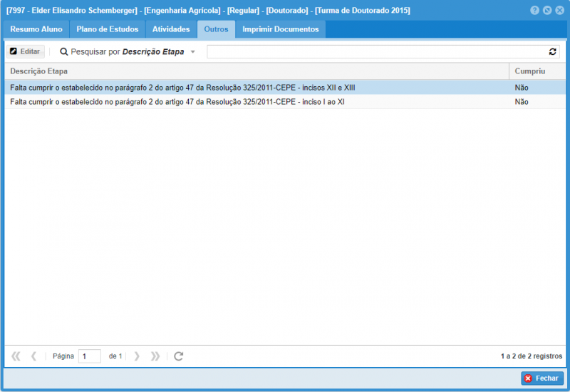The height and width of the screenshot is (392, 570).
Task: Click the page number input box
Action: [89, 356]
